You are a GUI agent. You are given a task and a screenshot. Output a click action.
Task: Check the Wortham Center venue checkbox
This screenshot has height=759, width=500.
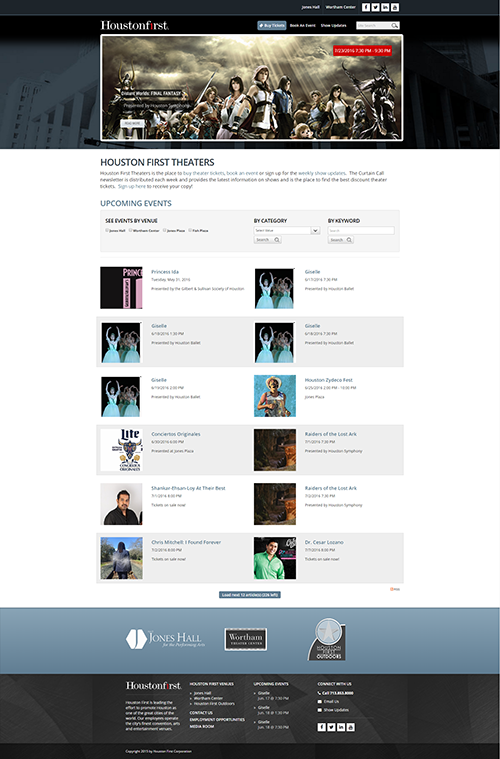131,230
